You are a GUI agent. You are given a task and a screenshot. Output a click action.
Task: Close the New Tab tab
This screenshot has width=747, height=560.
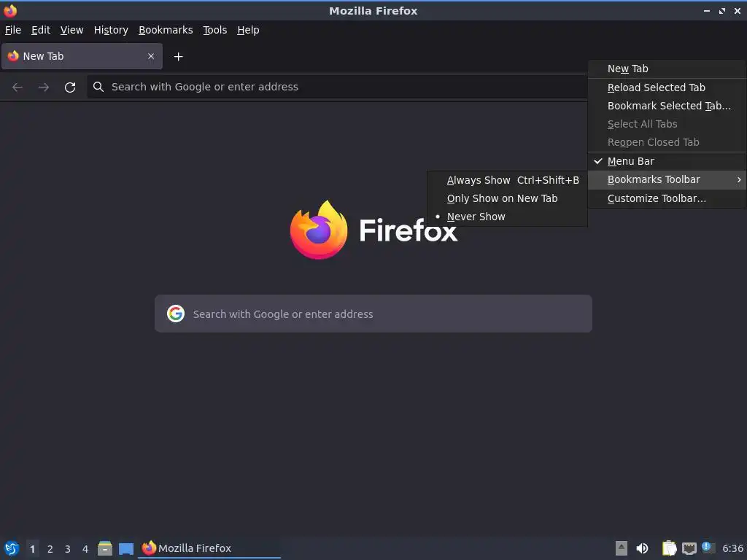(151, 56)
